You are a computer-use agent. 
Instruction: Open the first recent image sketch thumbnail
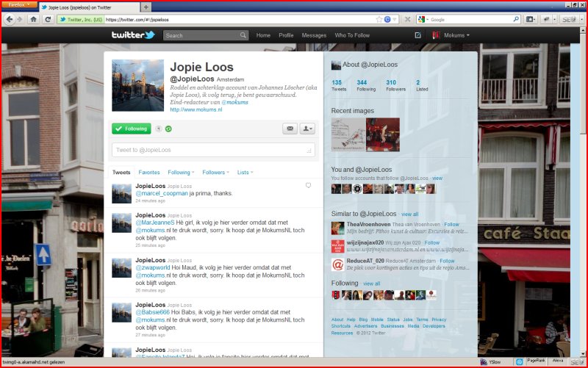click(x=348, y=135)
